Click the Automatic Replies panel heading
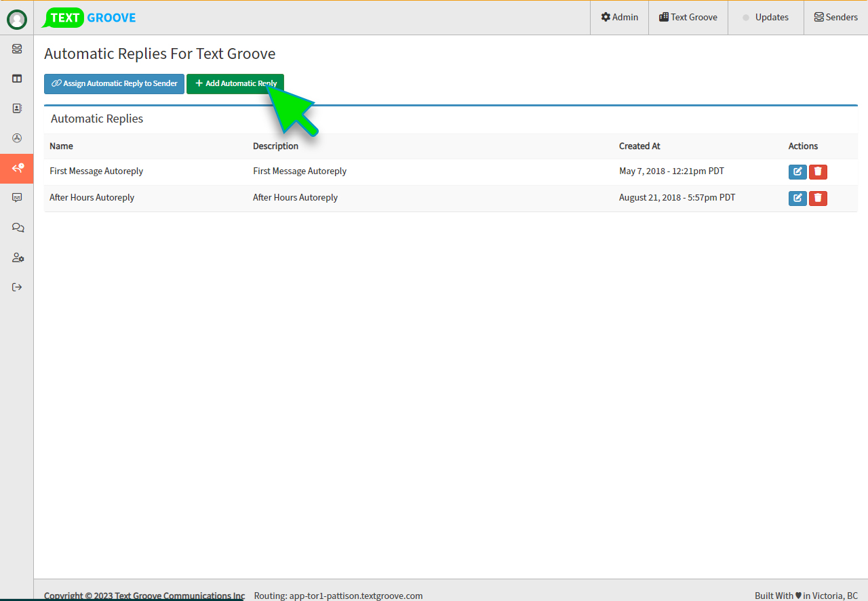The image size is (868, 601). point(97,119)
